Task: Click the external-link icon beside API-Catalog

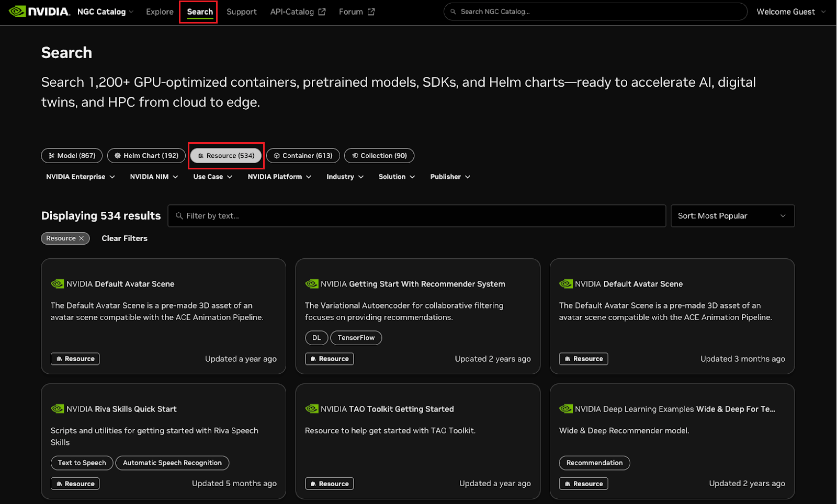Action: click(x=322, y=12)
